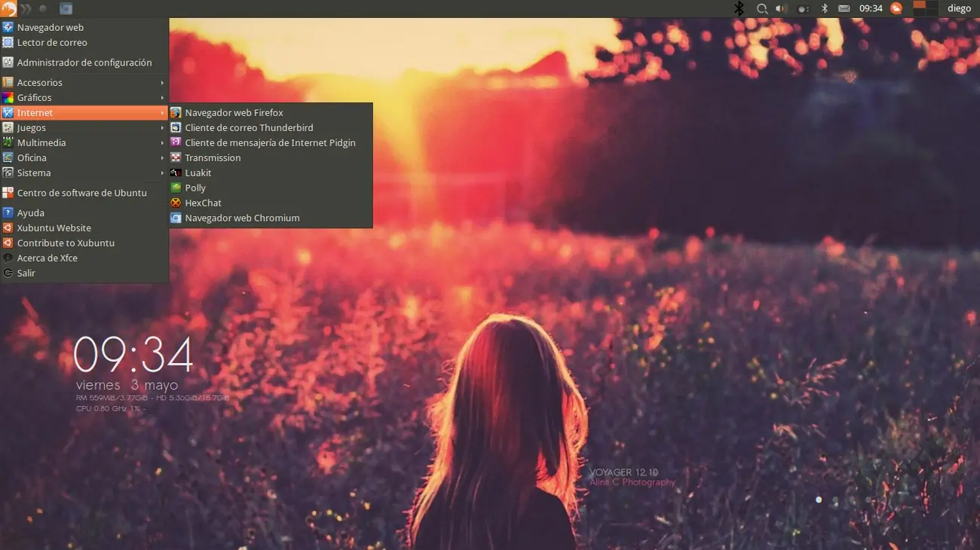The height and width of the screenshot is (550, 980).
Task: Click the orange weather cloud icon
Action: pos(896,8)
